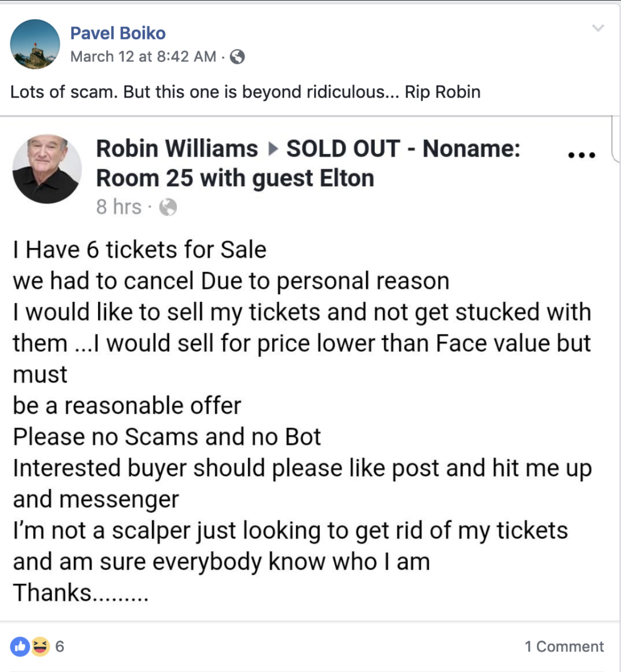This screenshot has width=621, height=672.
Task: Toggle a Like on the reaction thumbs-up
Action: tap(21, 646)
